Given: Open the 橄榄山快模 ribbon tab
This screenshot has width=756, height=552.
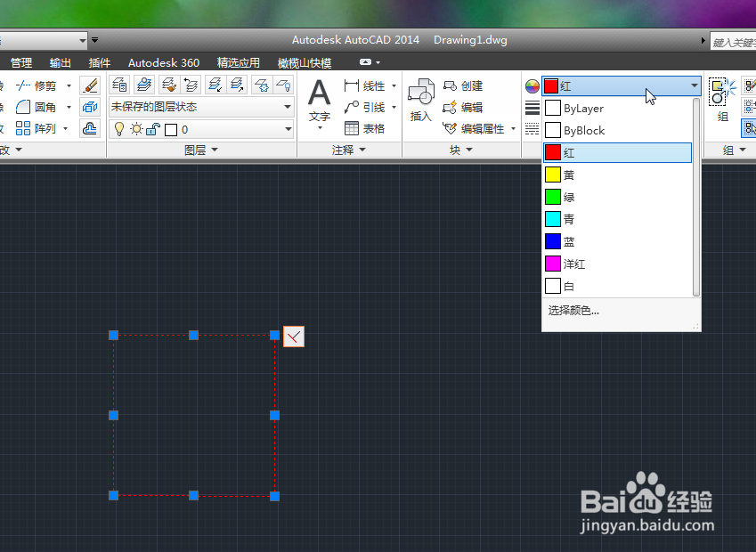Looking at the screenshot, I should click(x=305, y=62).
